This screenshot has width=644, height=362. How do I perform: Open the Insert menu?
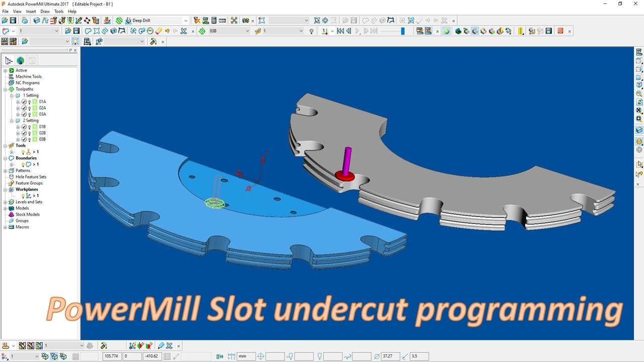31,11
